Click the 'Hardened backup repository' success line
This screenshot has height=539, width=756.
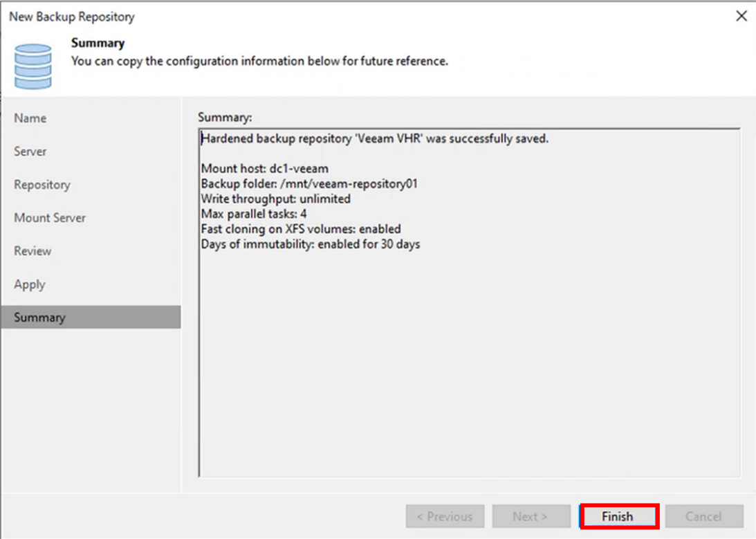(x=375, y=139)
